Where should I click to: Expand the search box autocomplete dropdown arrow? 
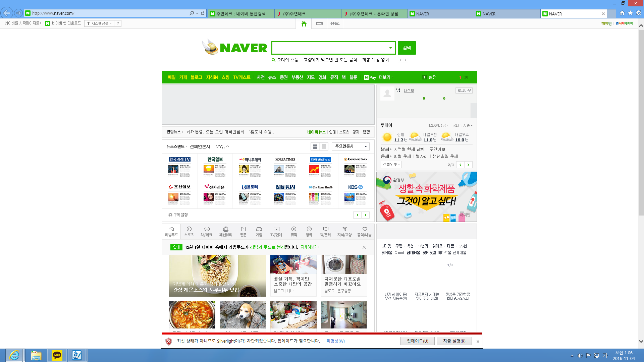[390, 48]
